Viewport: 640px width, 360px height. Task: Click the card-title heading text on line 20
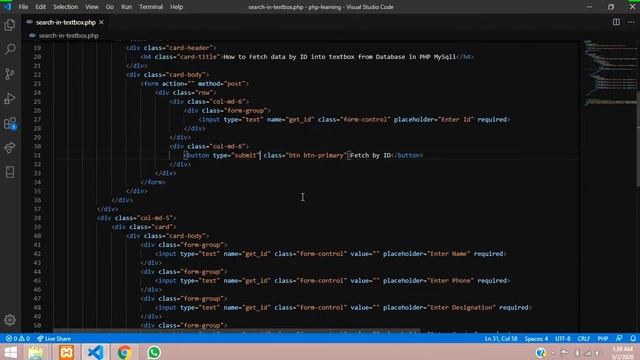coord(339,57)
